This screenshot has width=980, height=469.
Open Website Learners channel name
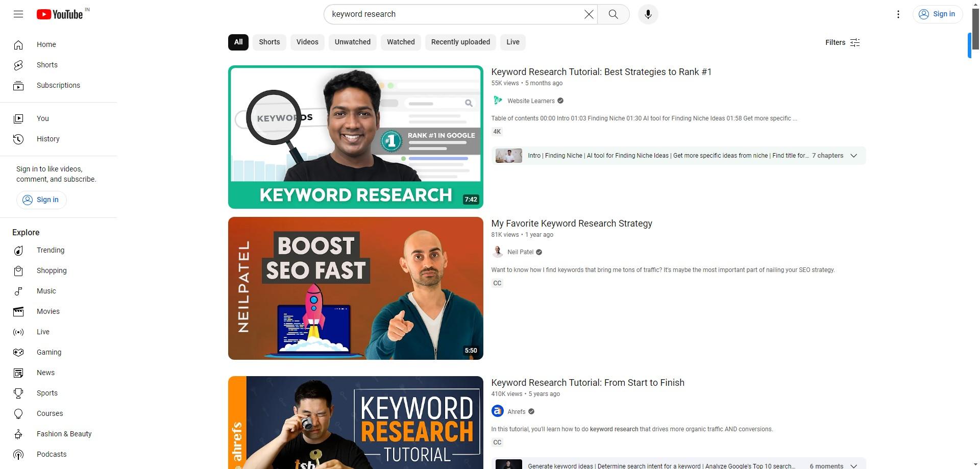(531, 101)
